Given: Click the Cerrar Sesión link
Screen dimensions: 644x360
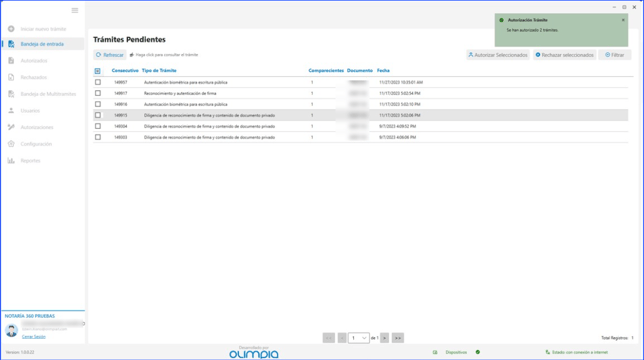Looking at the screenshot, I should (34, 337).
